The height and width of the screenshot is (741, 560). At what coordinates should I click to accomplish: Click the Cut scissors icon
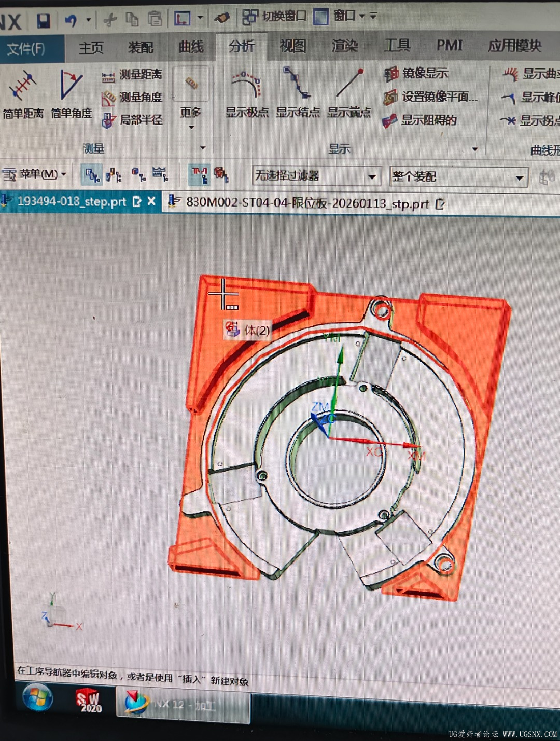[x=110, y=20]
